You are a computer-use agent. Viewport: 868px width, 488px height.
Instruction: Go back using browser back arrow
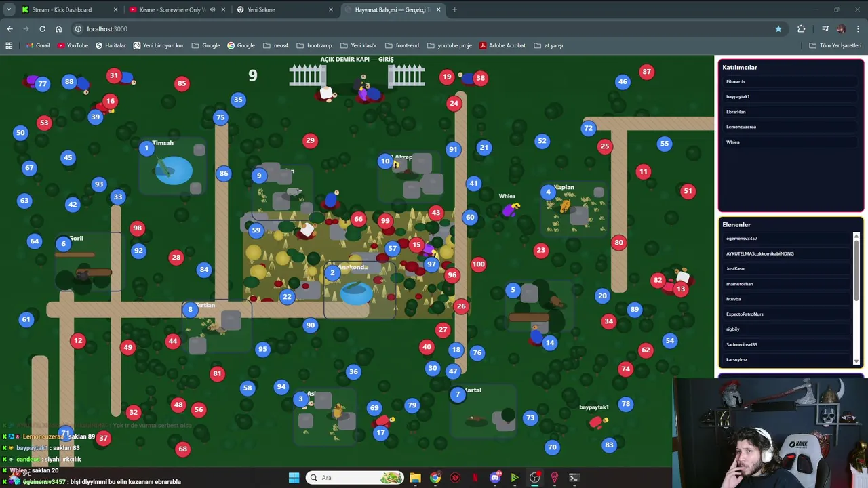[9, 28]
